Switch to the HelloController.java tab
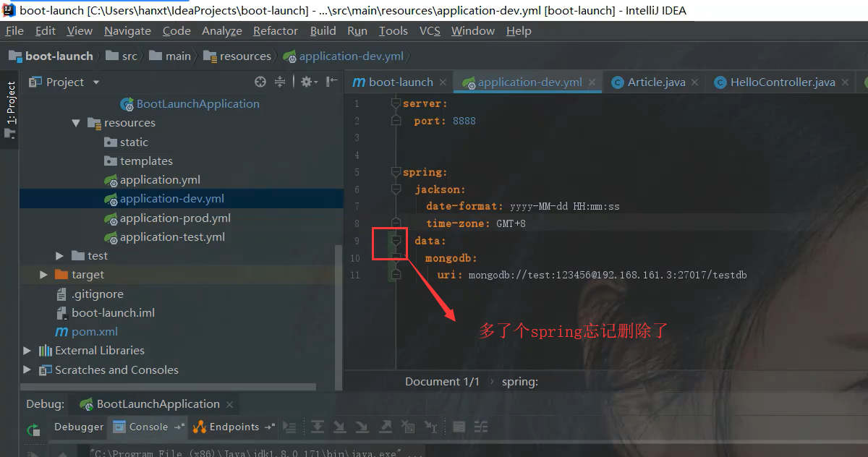The width and height of the screenshot is (868, 457). click(783, 82)
